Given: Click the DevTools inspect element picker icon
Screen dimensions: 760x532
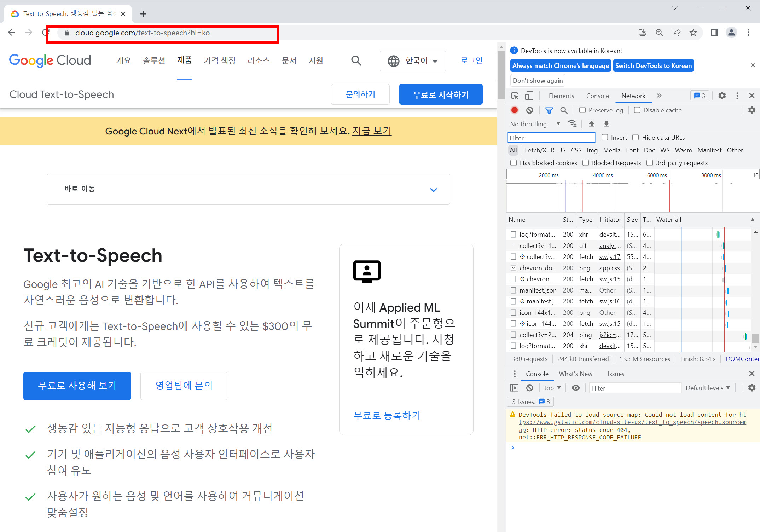Looking at the screenshot, I should 515,96.
